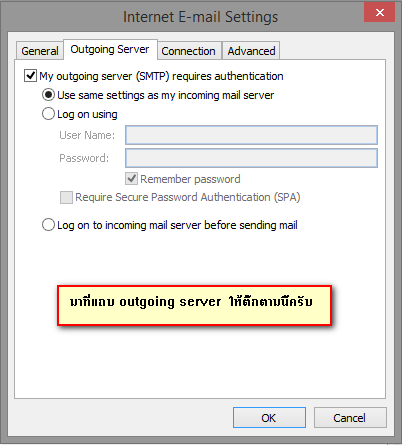This screenshot has width=402, height=445.
Task: Click the User Name label text
Action: [87, 135]
